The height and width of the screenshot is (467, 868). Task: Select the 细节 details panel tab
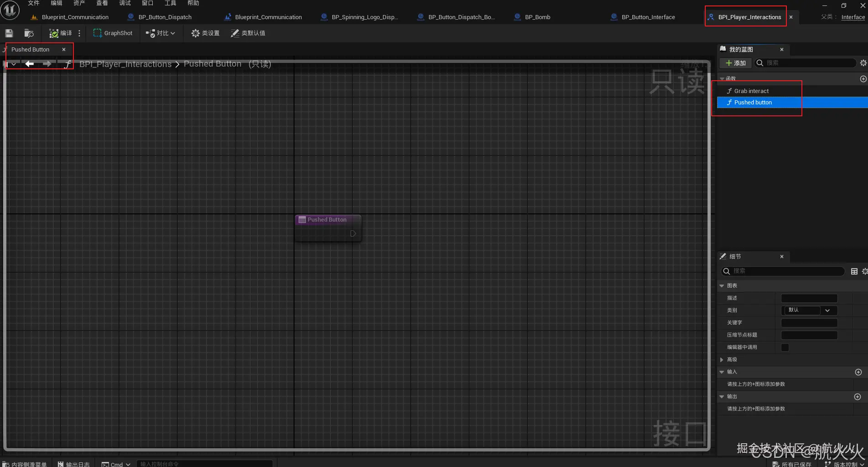tap(735, 256)
